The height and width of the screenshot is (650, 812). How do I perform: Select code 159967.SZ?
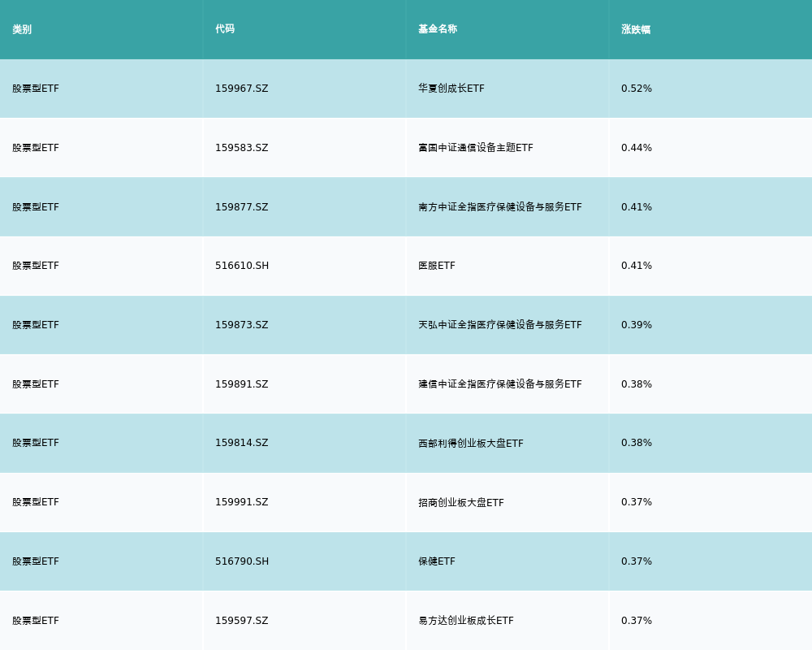pos(242,89)
